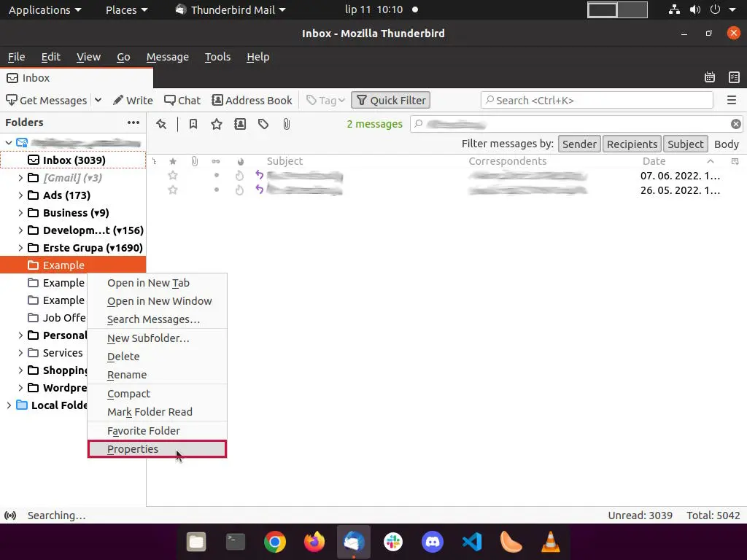Viewport: 747px width, 560px height.
Task: Expand the [Gmail] folder
Action: pyautogui.click(x=20, y=178)
